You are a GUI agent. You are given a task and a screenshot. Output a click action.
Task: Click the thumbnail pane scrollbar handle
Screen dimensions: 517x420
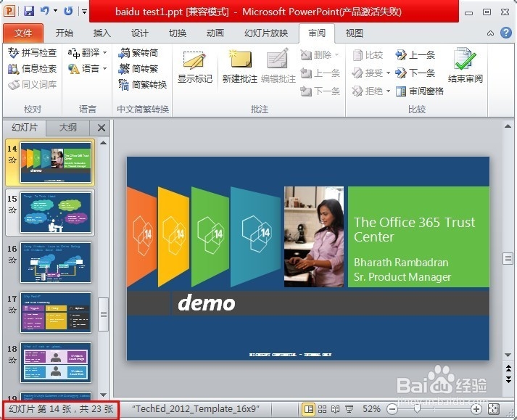[103, 314]
